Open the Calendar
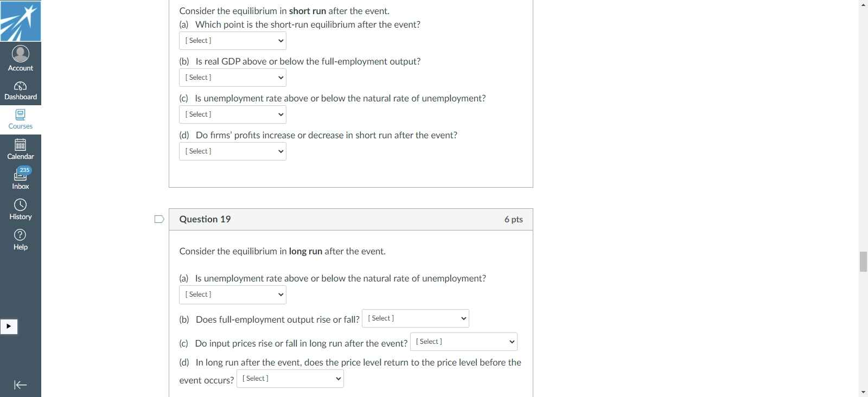 (20, 149)
